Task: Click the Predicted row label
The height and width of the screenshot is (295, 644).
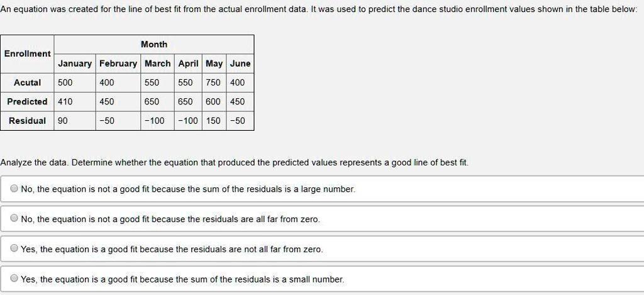Action: pyautogui.click(x=27, y=101)
